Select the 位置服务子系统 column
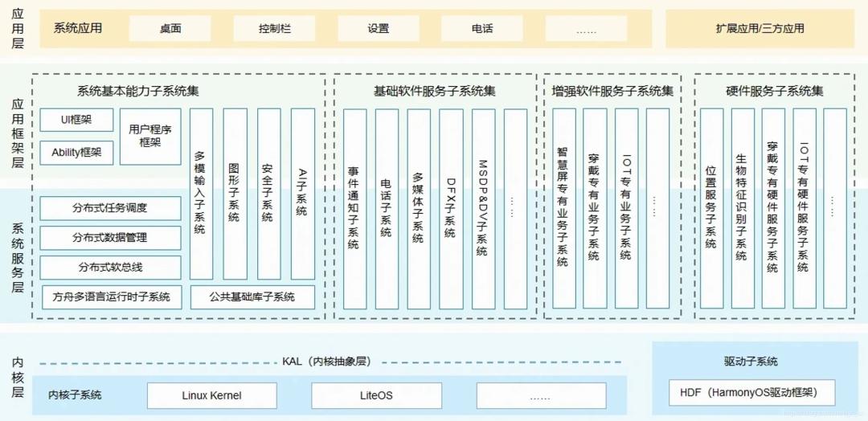This screenshot has height=421, width=868. [x=711, y=209]
